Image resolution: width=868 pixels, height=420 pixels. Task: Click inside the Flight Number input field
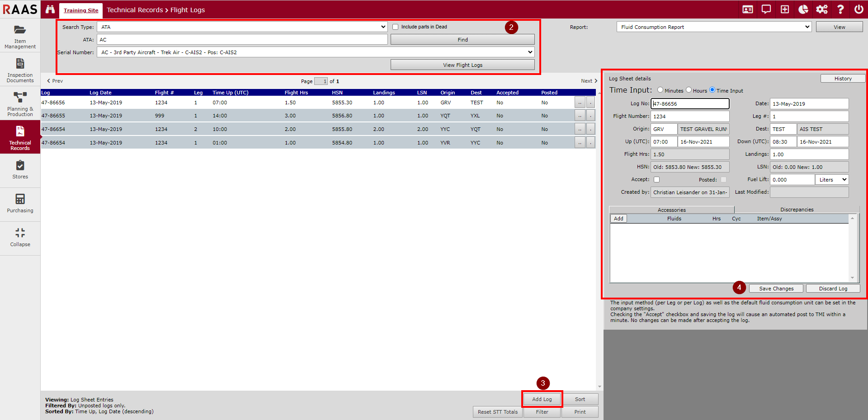(689, 116)
